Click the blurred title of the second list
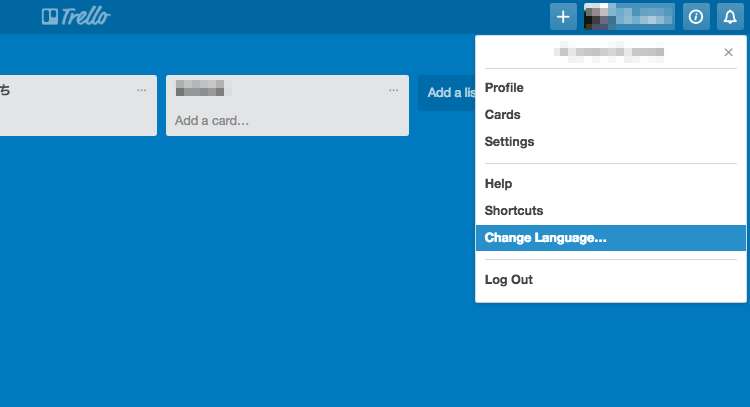 200,89
